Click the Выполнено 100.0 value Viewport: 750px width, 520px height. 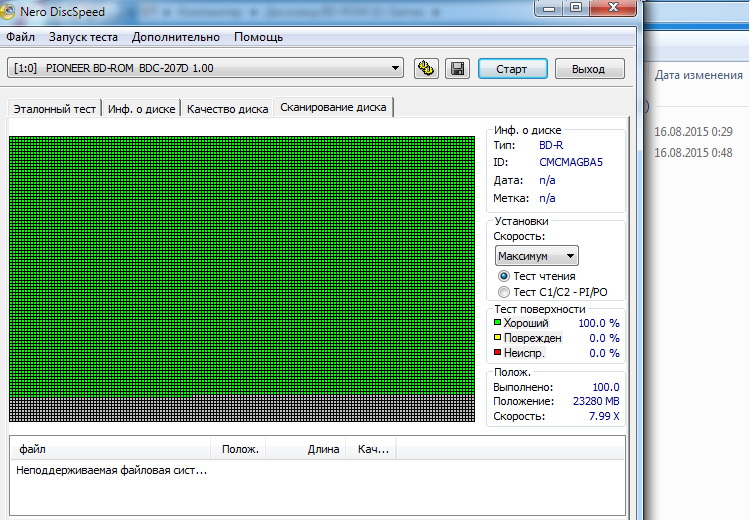point(606,387)
